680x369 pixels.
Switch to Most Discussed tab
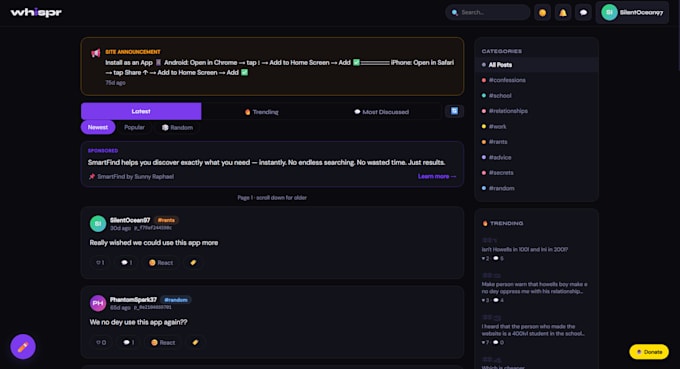[x=381, y=112]
